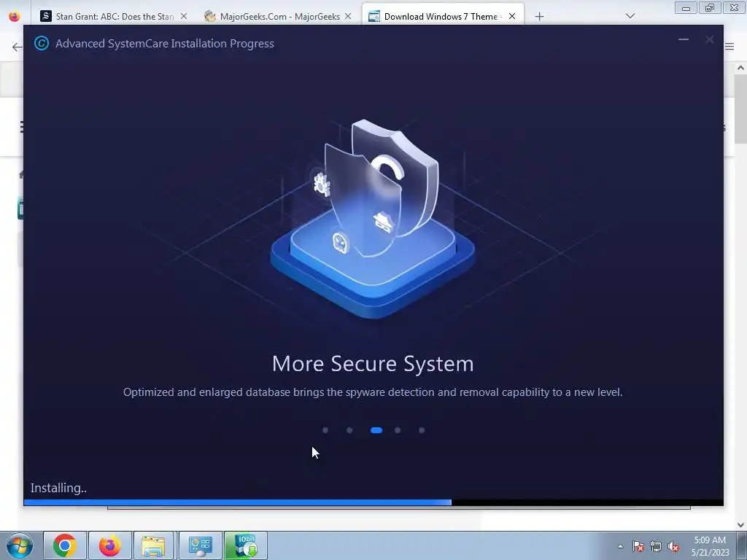
Task: Click the spyware detection description text
Action: pyautogui.click(x=373, y=392)
